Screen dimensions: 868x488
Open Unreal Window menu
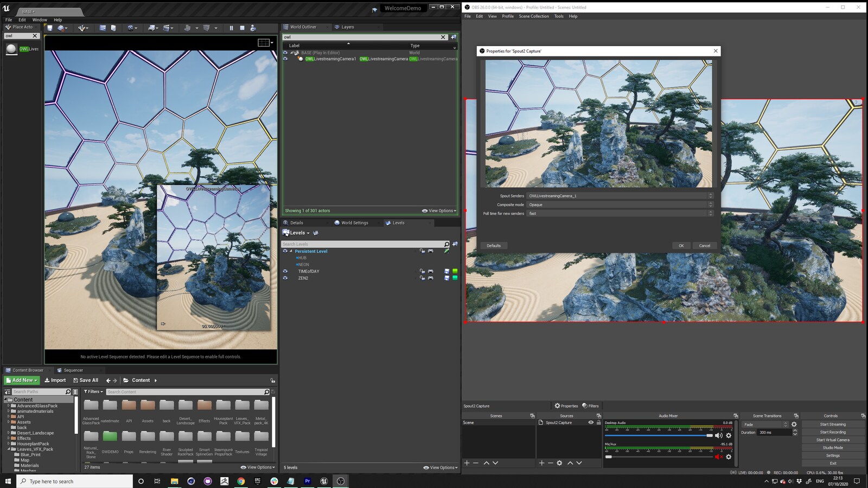coord(40,20)
